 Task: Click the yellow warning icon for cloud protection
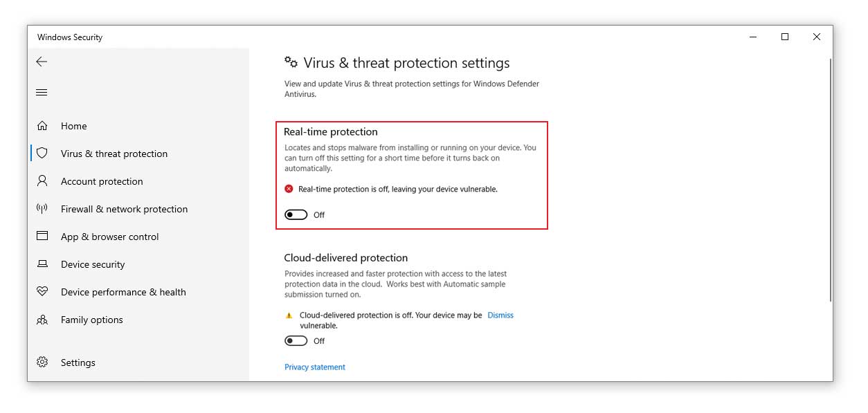click(289, 315)
